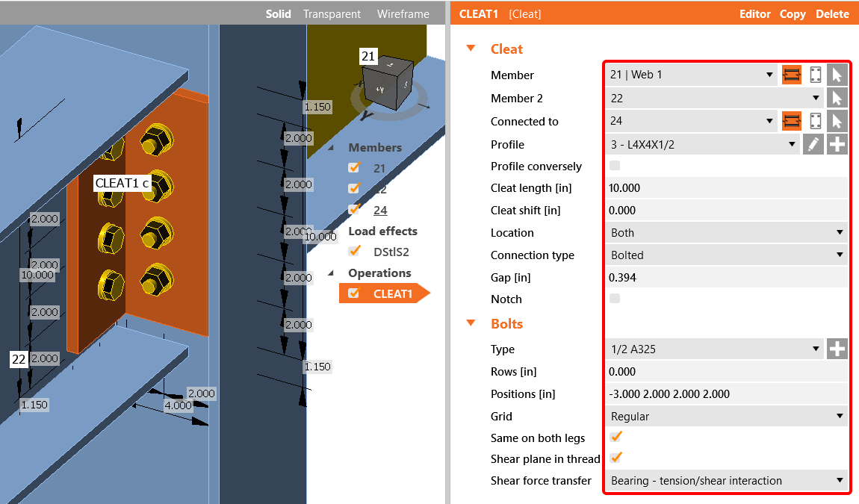
Task: Uncheck Shear plane in thread
Action: [616, 458]
